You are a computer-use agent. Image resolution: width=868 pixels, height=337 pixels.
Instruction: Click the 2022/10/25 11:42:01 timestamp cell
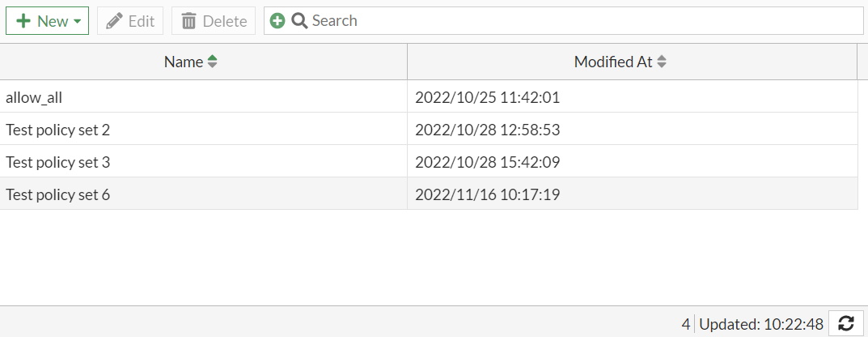(x=488, y=97)
